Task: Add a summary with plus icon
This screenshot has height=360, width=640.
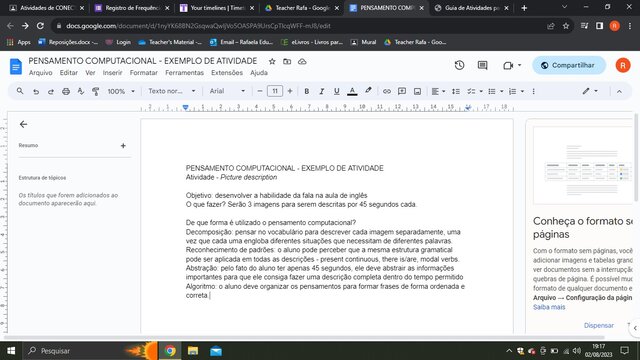Action: click(123, 146)
